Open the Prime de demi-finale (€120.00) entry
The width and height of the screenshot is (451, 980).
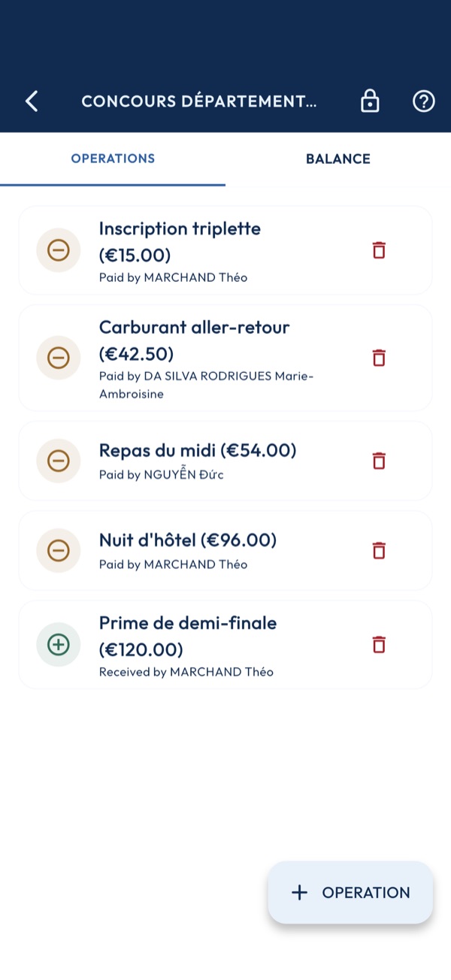pos(225,644)
